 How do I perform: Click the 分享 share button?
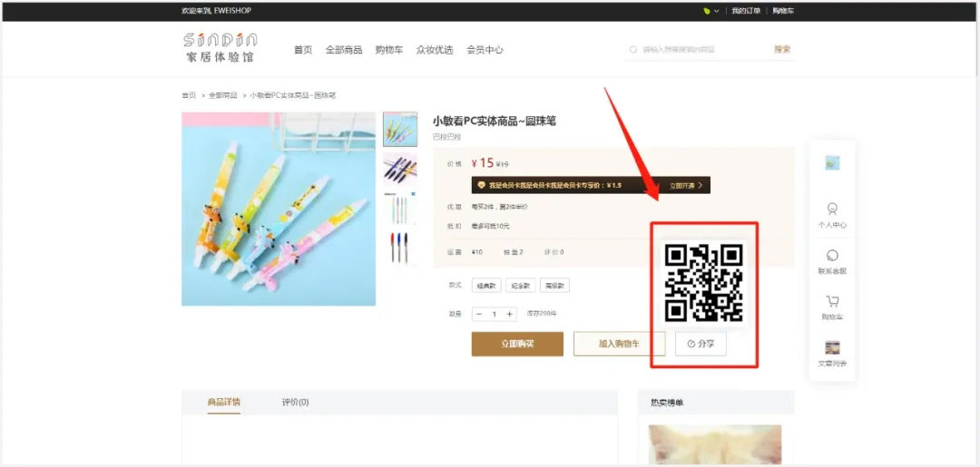701,344
